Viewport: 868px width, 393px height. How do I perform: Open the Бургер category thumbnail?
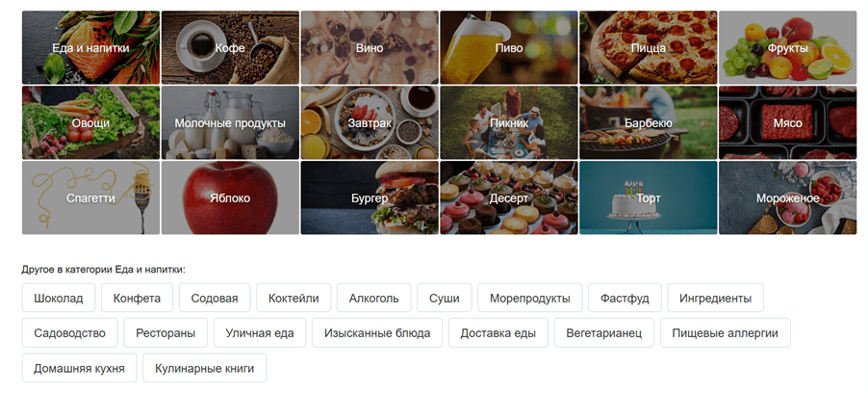coord(370,197)
